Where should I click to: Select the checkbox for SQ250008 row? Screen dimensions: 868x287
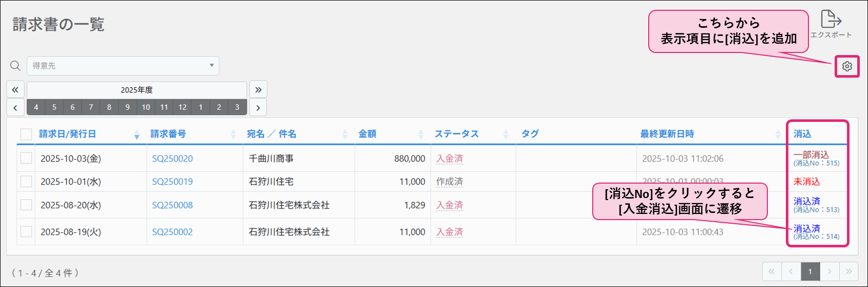pos(26,205)
